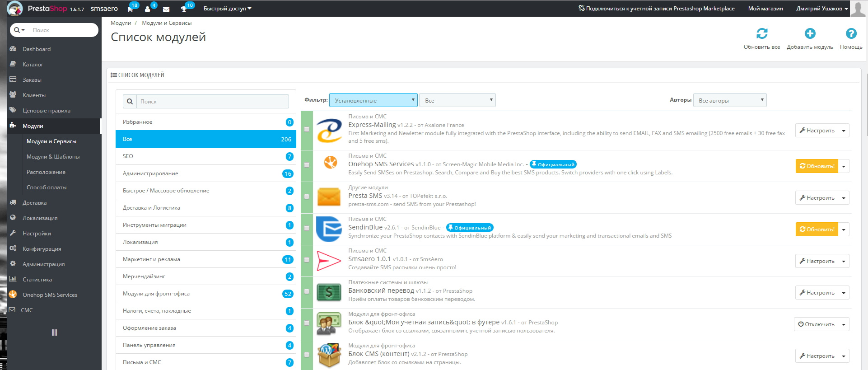Click the Добавить модуль plus icon

pos(810,33)
